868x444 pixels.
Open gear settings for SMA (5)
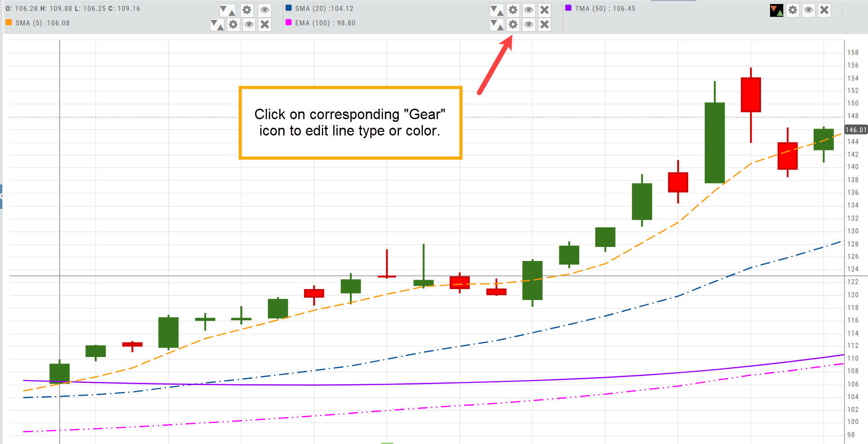click(x=233, y=24)
